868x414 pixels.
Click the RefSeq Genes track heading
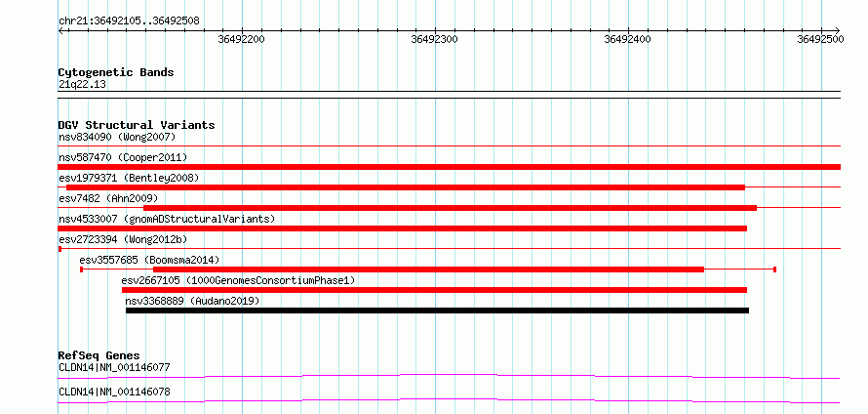pyautogui.click(x=99, y=355)
